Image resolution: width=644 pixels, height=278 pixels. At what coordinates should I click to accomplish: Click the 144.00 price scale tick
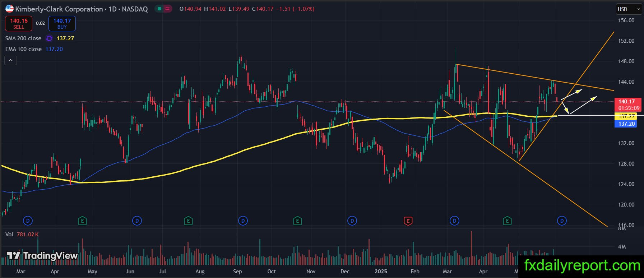pos(626,82)
